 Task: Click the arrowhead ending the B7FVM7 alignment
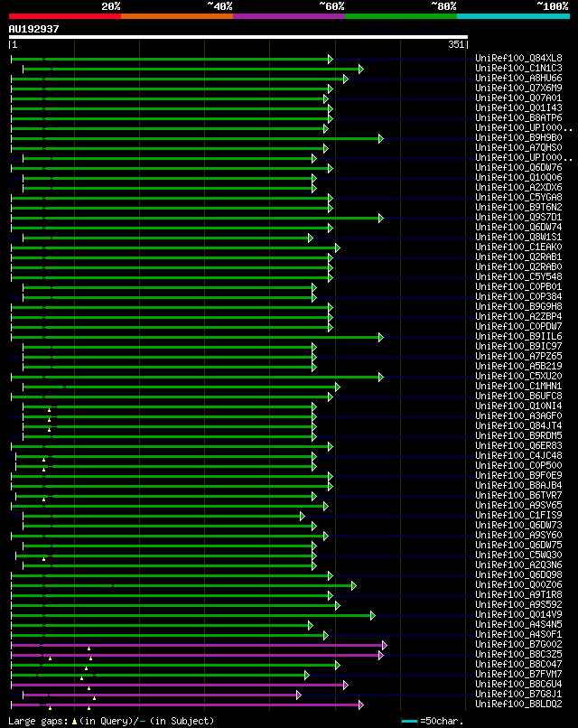[x=306, y=675]
